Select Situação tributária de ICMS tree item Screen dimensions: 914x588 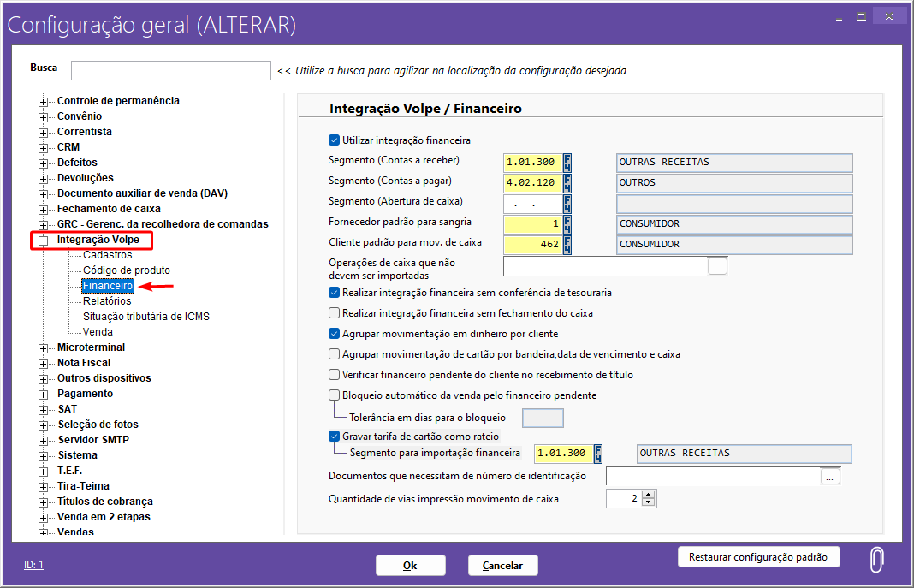(145, 317)
